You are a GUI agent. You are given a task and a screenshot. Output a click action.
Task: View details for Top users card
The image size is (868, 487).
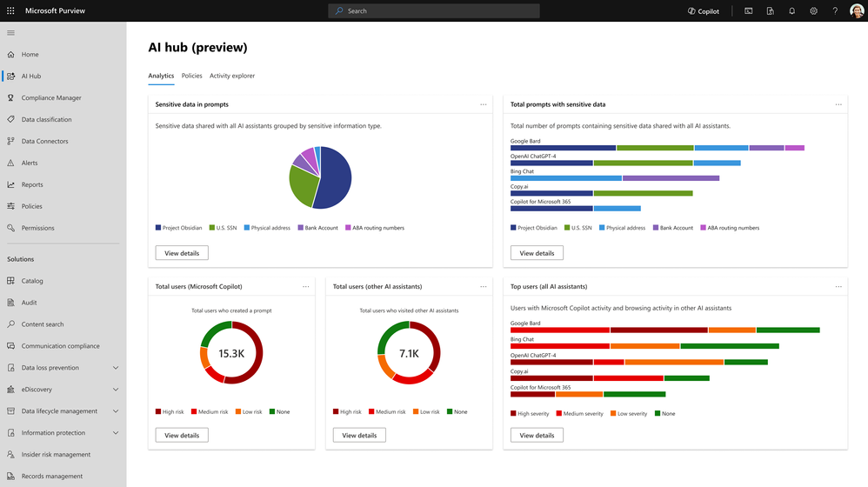(537, 435)
